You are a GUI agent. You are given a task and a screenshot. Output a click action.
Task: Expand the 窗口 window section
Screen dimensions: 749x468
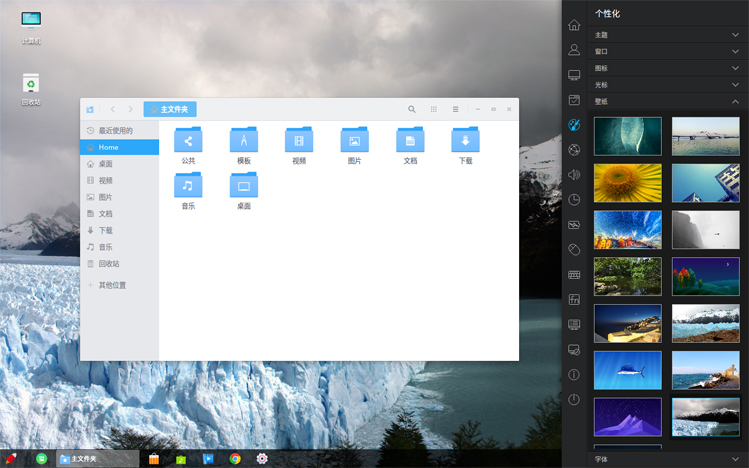pyautogui.click(x=666, y=51)
